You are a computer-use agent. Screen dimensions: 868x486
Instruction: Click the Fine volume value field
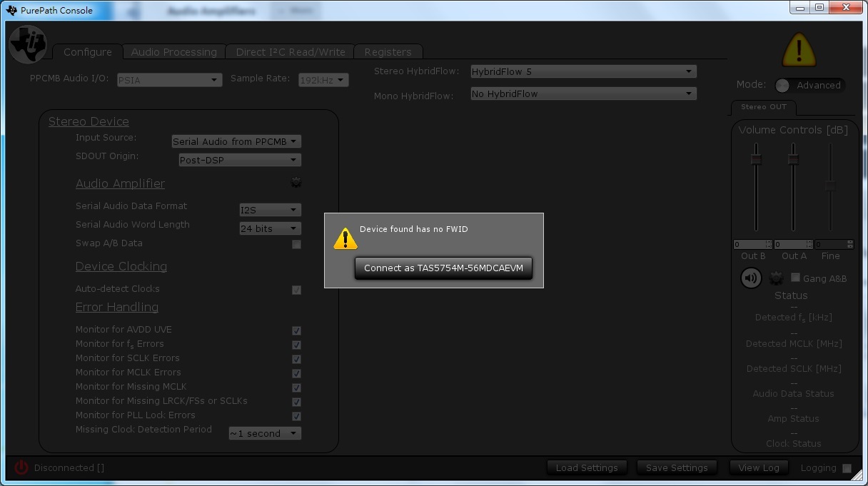tap(834, 244)
